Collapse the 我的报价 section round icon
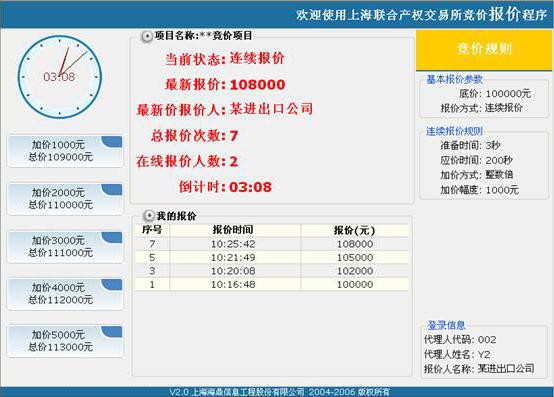The height and width of the screenshot is (397, 554). (149, 216)
